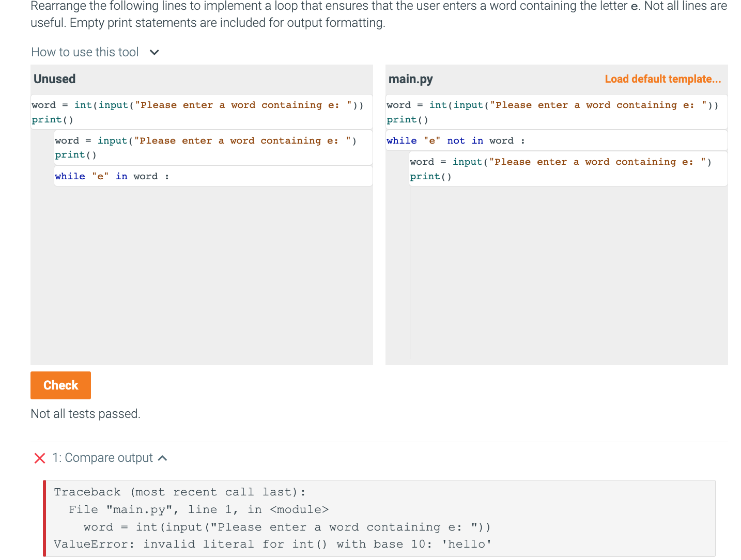Click the orange Check button
Screen dimensions: 741x560
(60, 385)
